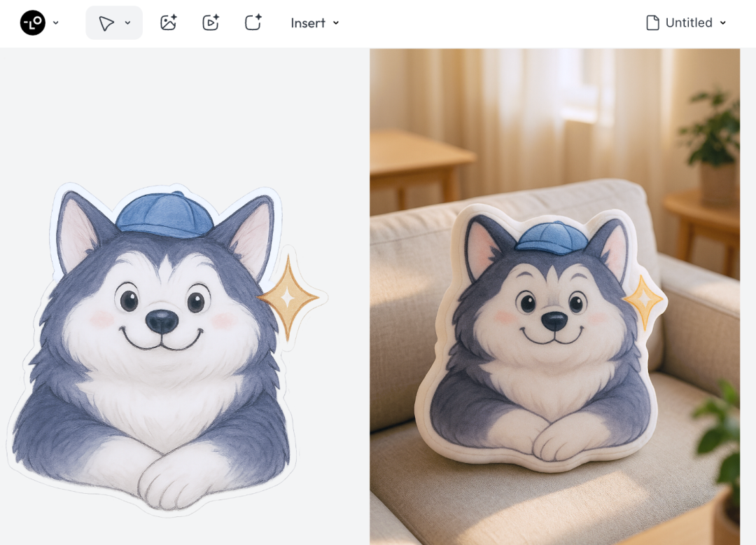This screenshot has height=545, width=756.
Task: Expand the Insert dropdown chevron
Action: 336,23
